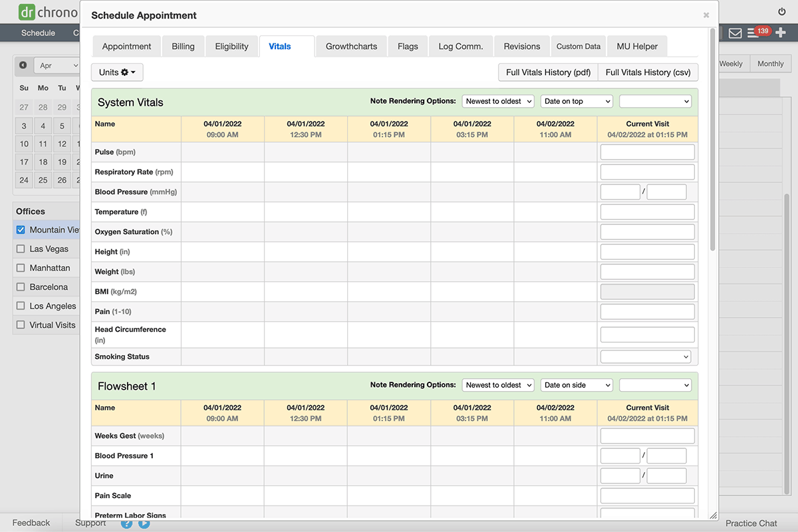Open System Vitals 'Date on top' dropdown
Screen dimensions: 798x532
[577, 101]
